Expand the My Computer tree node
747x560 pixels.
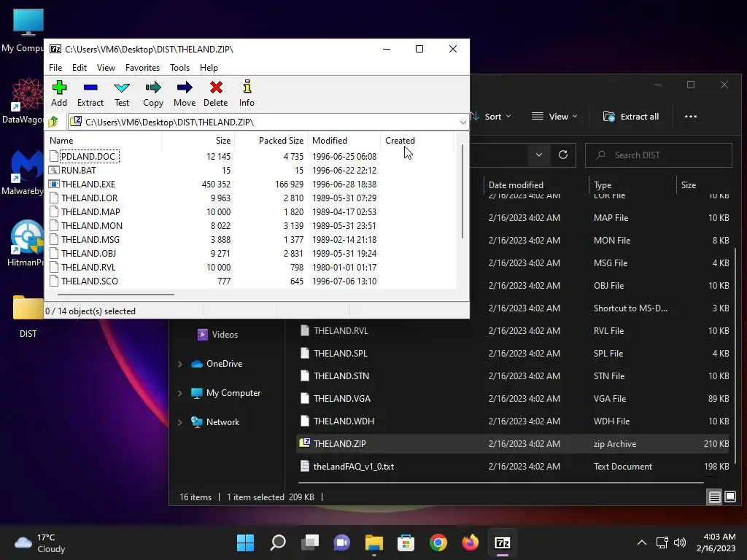point(180,393)
